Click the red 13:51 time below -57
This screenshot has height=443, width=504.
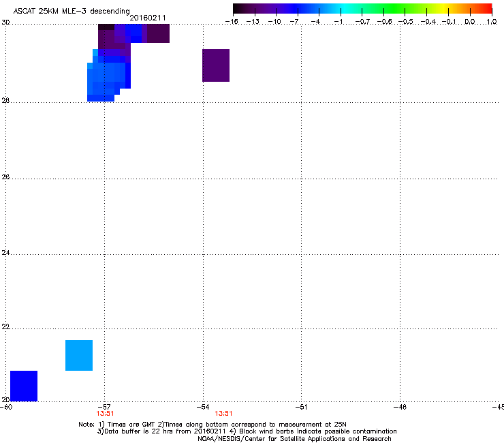click(105, 414)
